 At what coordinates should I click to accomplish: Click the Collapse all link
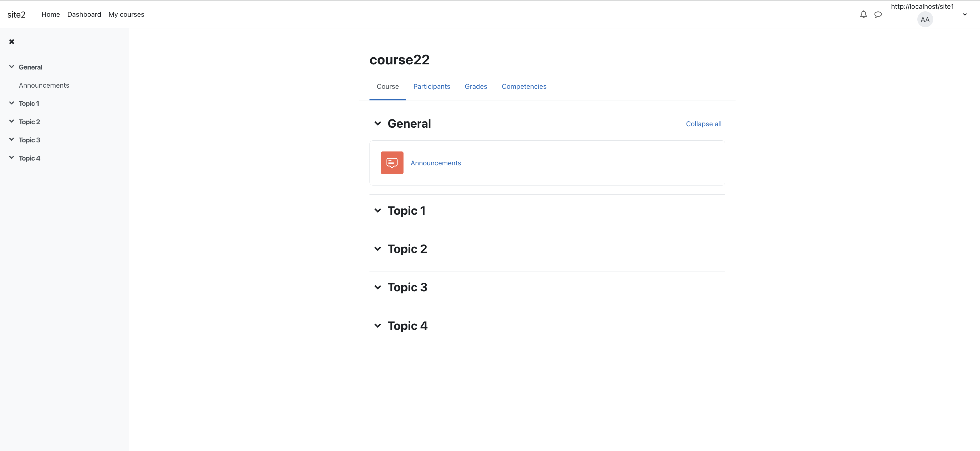704,124
